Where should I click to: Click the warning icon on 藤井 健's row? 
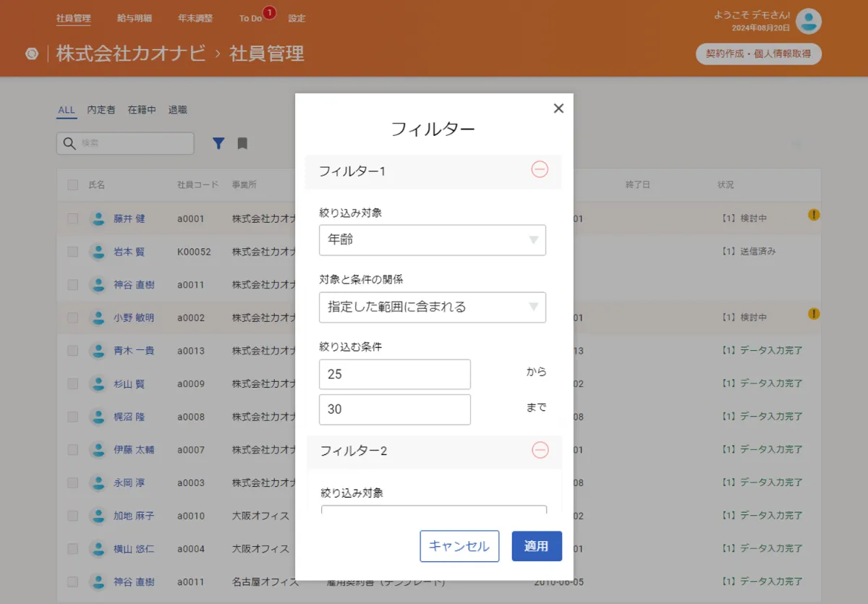coord(814,213)
